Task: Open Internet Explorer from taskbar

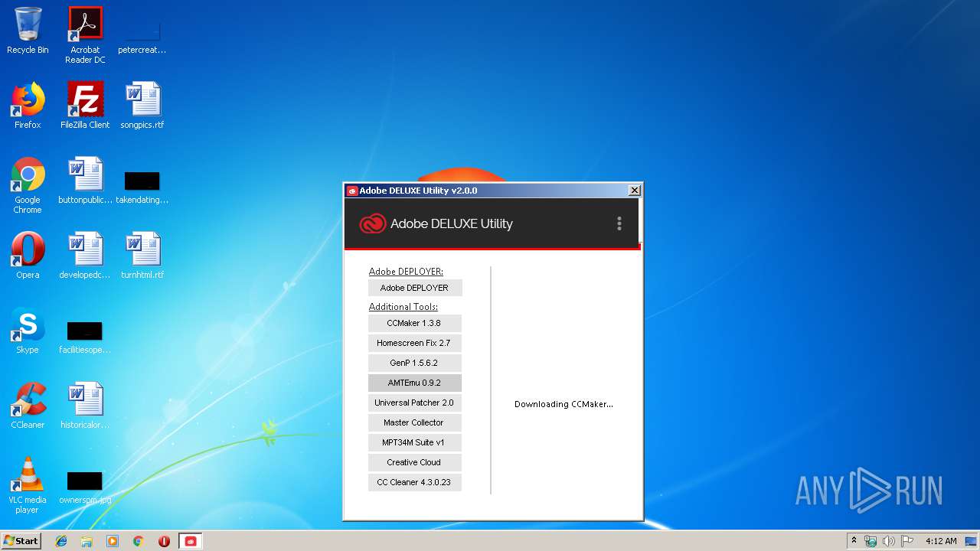Action: pyautogui.click(x=61, y=541)
